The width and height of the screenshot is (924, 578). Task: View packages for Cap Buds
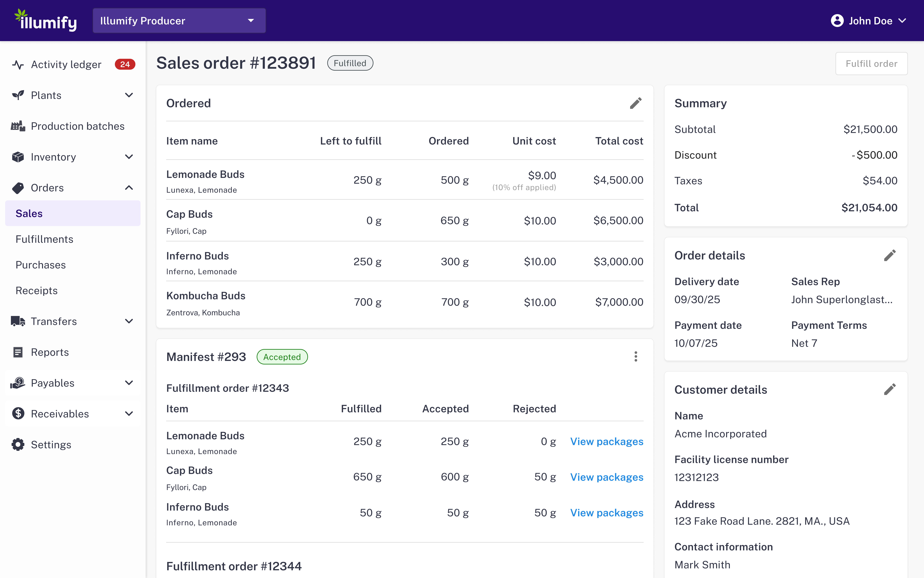click(607, 477)
